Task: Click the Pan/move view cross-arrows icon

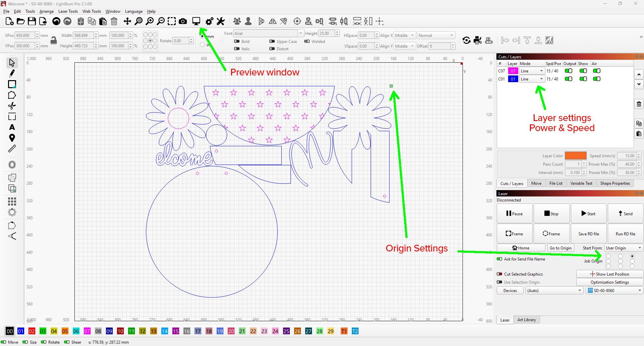Action: (127, 21)
